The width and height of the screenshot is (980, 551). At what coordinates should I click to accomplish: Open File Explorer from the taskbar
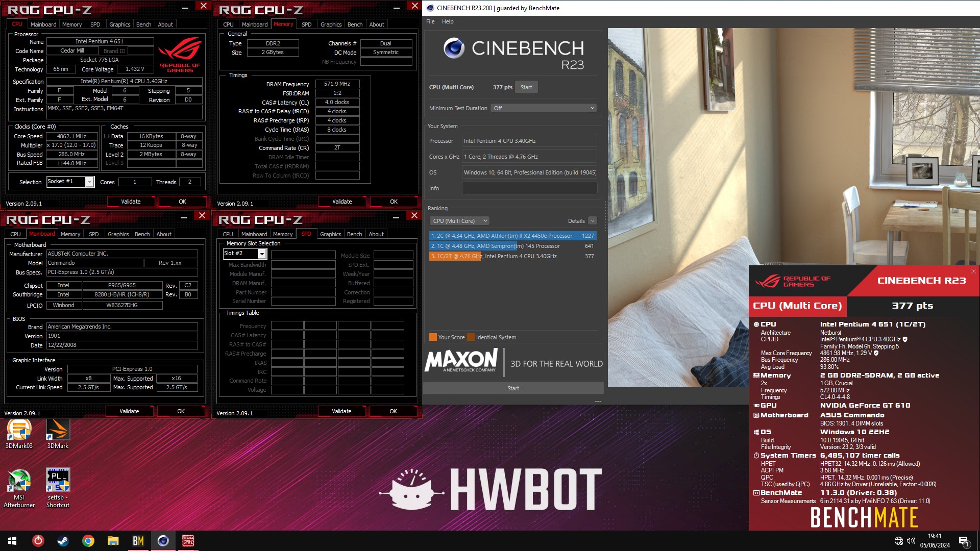coord(113,541)
